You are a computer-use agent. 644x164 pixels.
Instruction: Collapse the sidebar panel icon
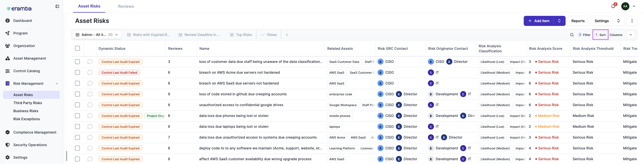pos(57,6)
